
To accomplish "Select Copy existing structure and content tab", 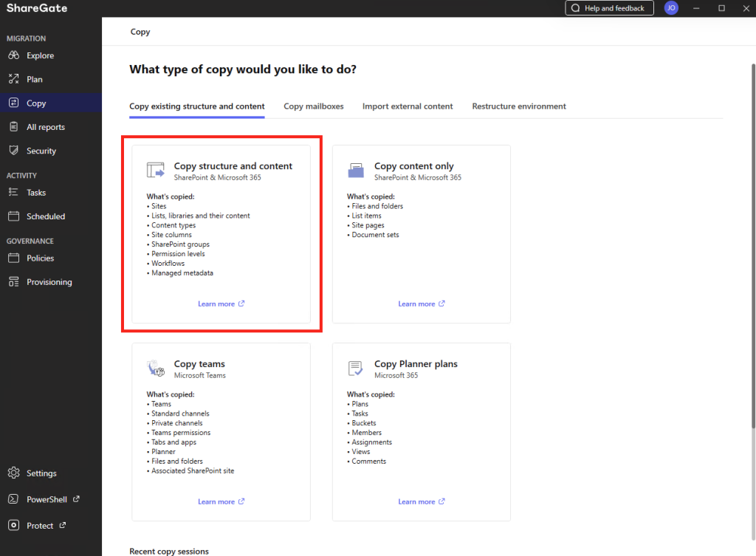I will tap(196, 106).
